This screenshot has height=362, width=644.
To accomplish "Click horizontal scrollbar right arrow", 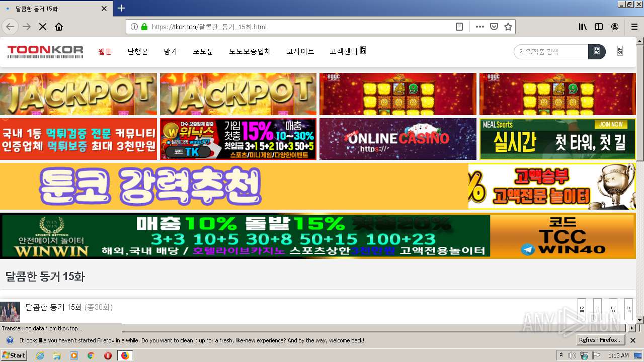I will tap(632, 328).
